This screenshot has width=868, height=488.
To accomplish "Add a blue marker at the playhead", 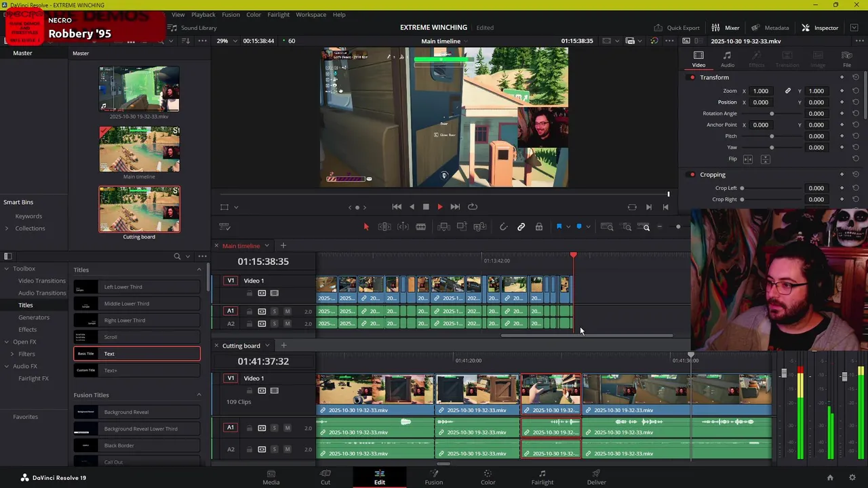I will tap(578, 227).
